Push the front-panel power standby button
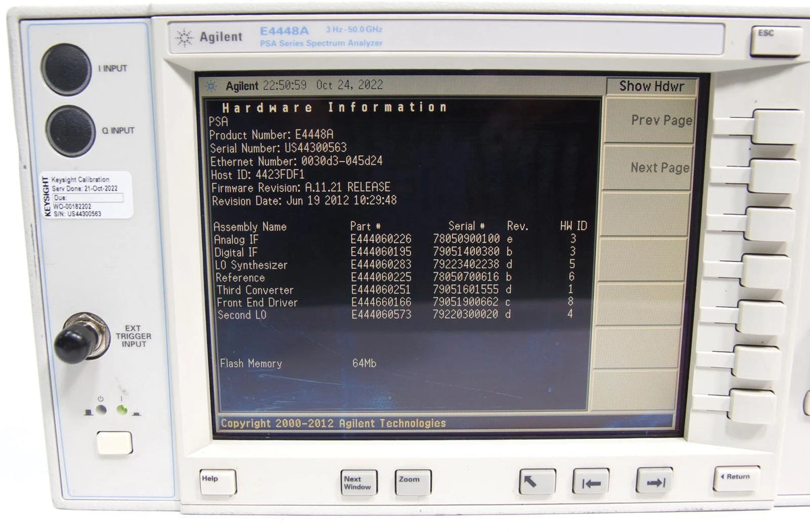This screenshot has height=532, width=810. tap(114, 444)
